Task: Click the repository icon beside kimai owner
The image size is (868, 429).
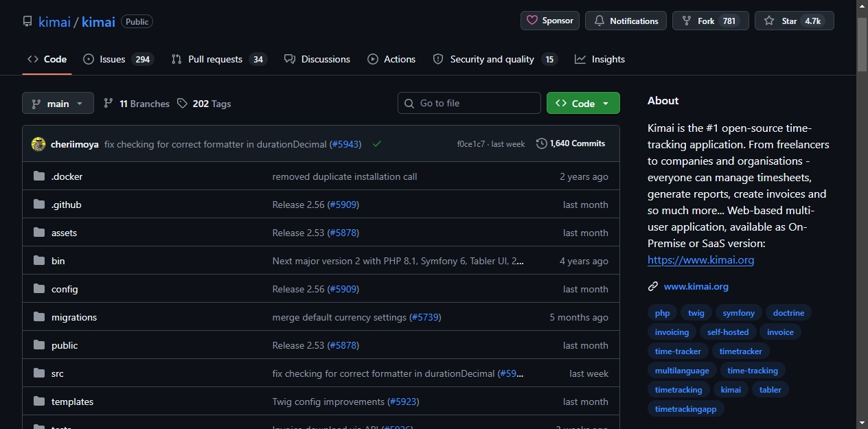Action: [27, 21]
